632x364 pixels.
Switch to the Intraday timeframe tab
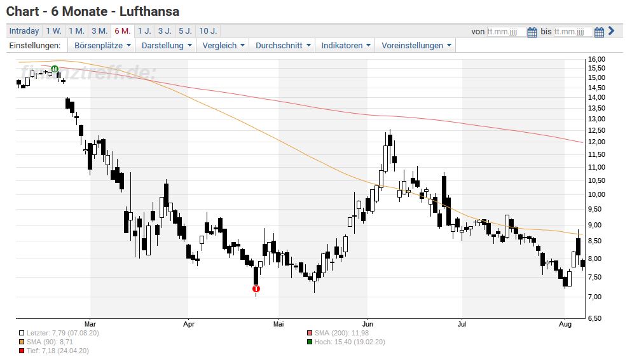(24, 31)
